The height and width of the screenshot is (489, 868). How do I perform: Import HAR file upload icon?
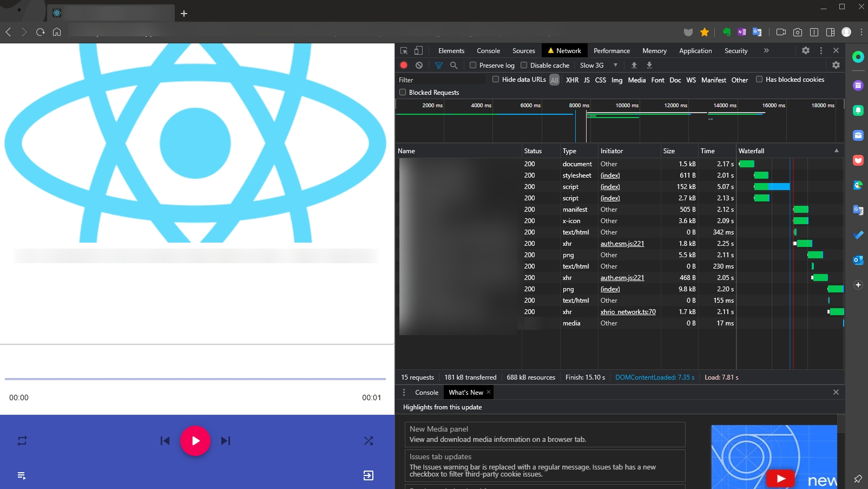pos(634,65)
